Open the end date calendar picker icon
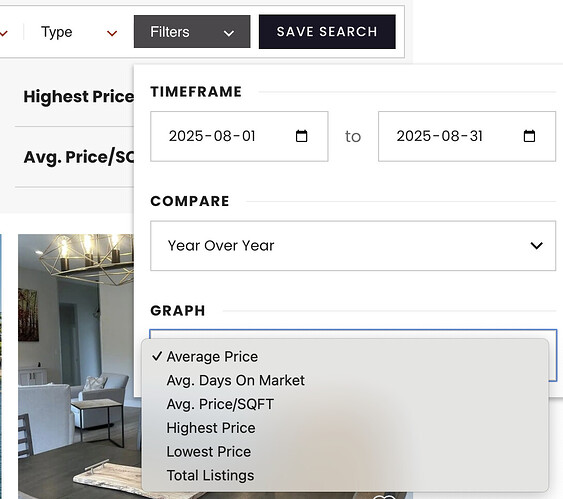 [x=529, y=136]
